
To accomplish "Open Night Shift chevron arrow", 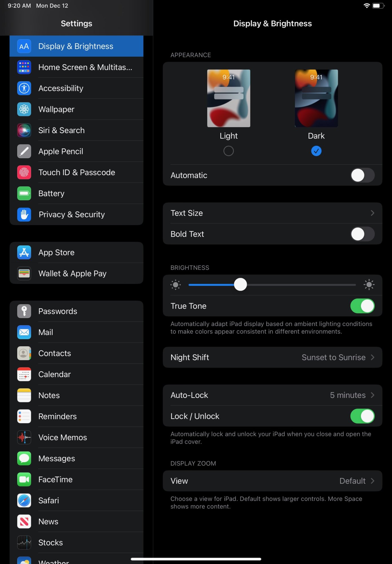I will coord(373,357).
